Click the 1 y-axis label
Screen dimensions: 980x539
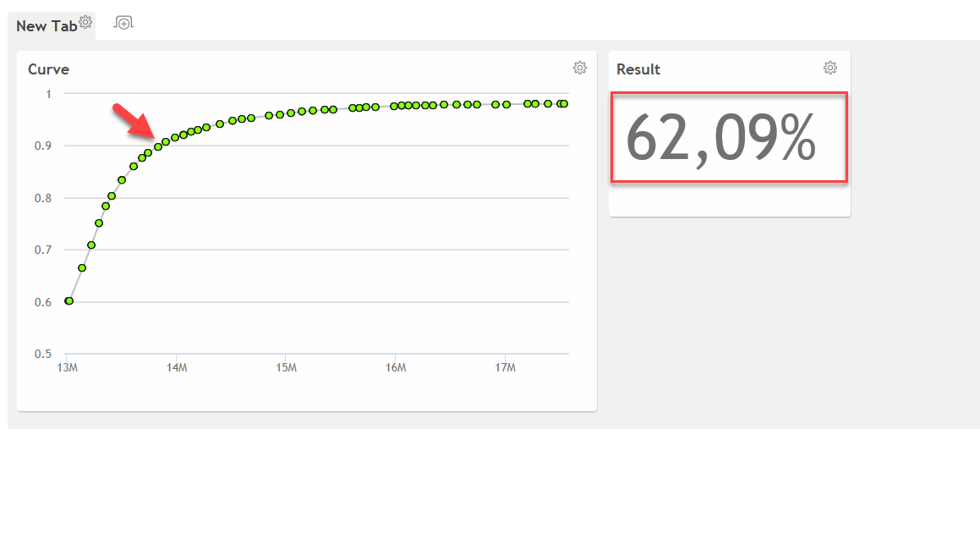[x=49, y=94]
